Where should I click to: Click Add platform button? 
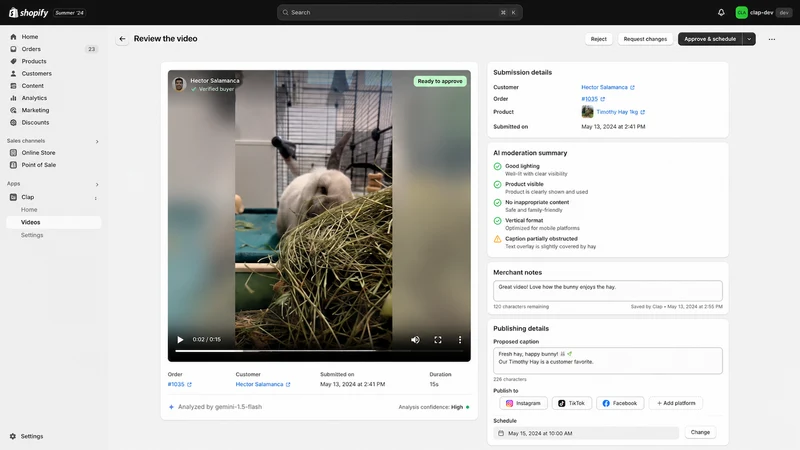676,403
